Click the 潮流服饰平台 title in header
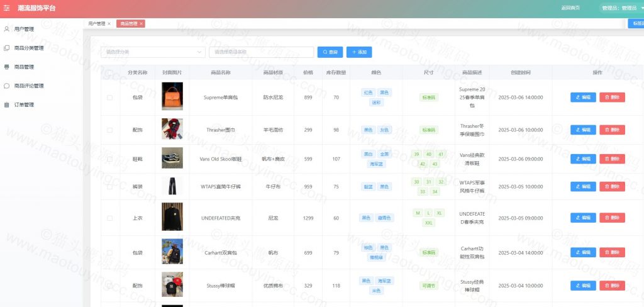Viewport: 644px width, 307px height. point(36,8)
